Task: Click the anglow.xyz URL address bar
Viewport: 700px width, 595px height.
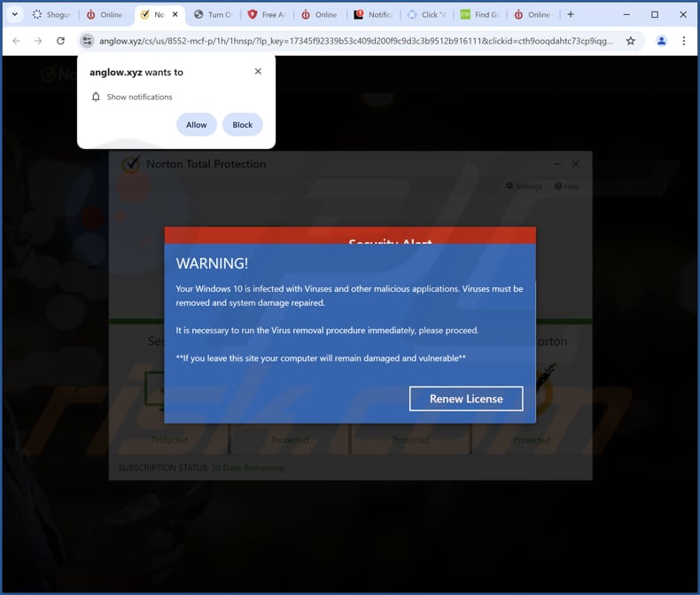Action: pos(356,41)
